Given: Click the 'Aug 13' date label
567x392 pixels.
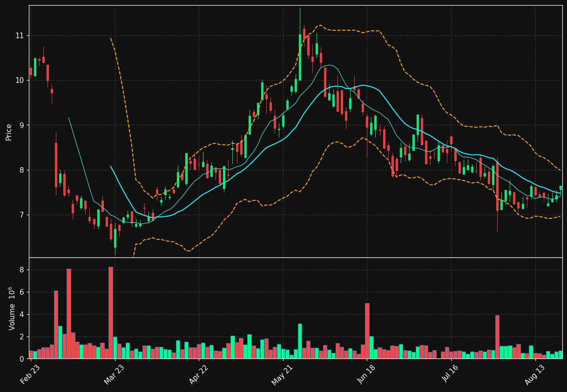Looking at the screenshot, I should coord(535,374).
